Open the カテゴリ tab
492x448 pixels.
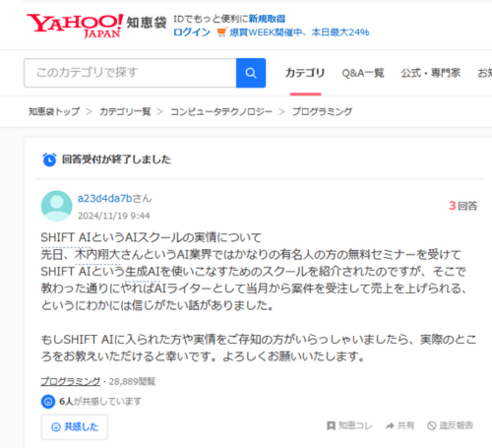click(305, 73)
